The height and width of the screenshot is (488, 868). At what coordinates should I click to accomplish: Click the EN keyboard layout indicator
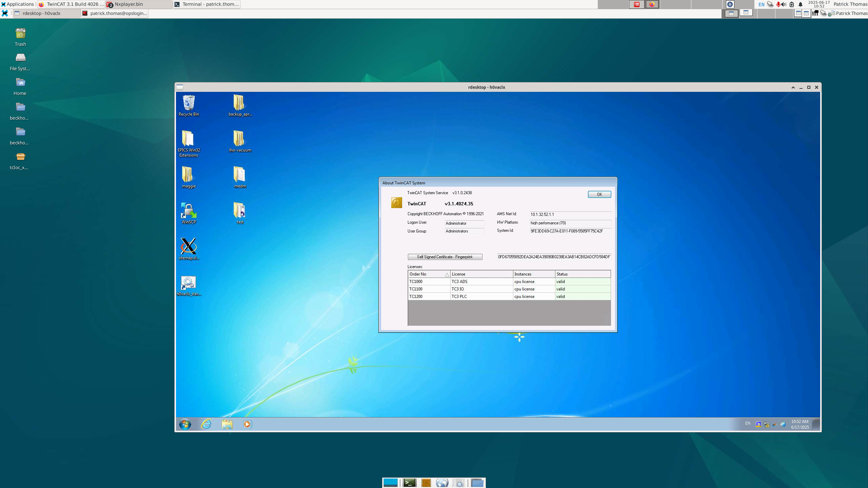(762, 4)
